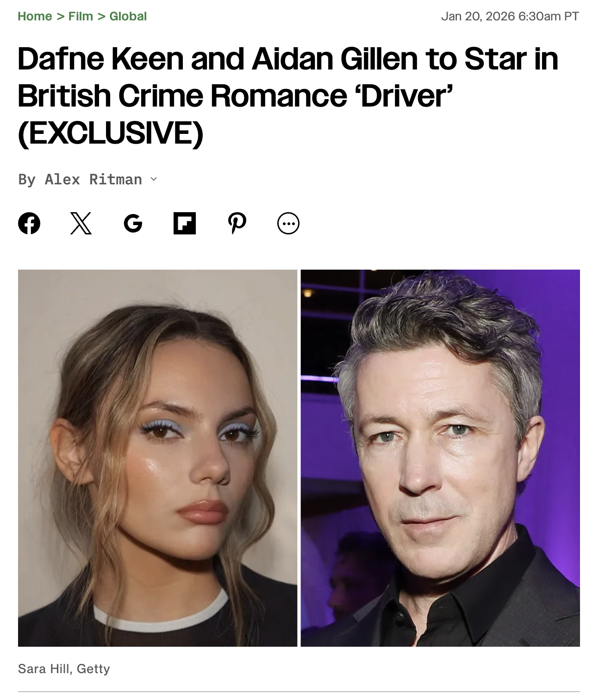Click the Google share icon
This screenshot has width=599, height=700.
(133, 223)
